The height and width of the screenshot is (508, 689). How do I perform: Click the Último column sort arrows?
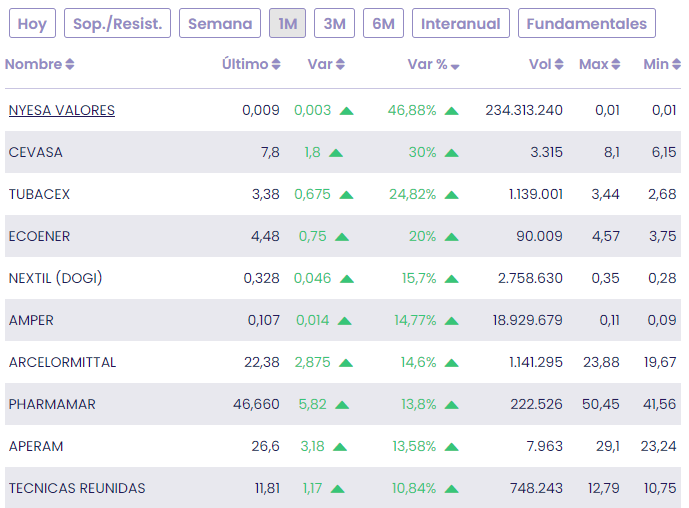(x=276, y=65)
